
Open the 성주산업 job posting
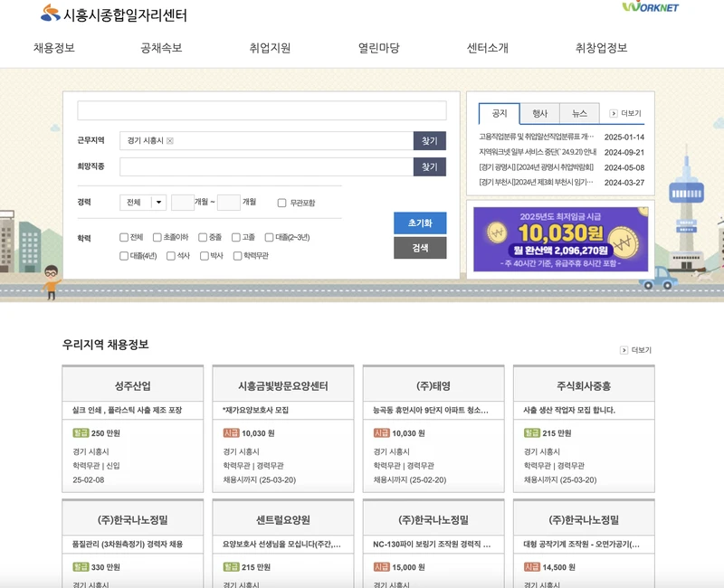(131, 384)
